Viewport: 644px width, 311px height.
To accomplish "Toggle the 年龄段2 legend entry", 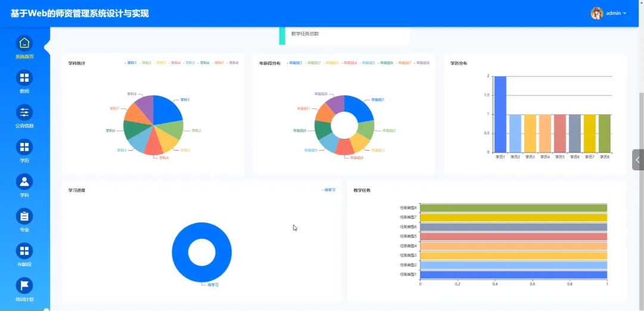I will 313,63.
